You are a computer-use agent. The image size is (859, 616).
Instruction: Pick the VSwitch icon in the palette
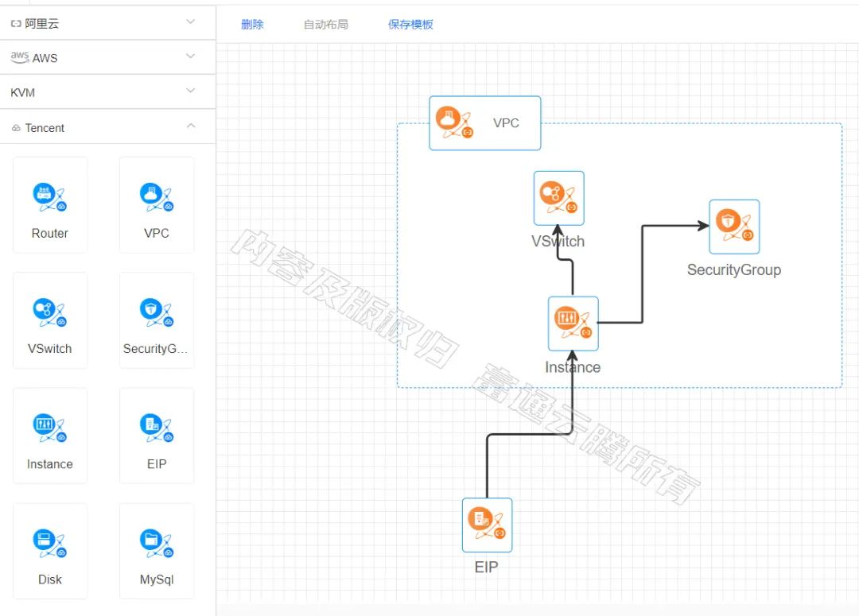point(49,312)
